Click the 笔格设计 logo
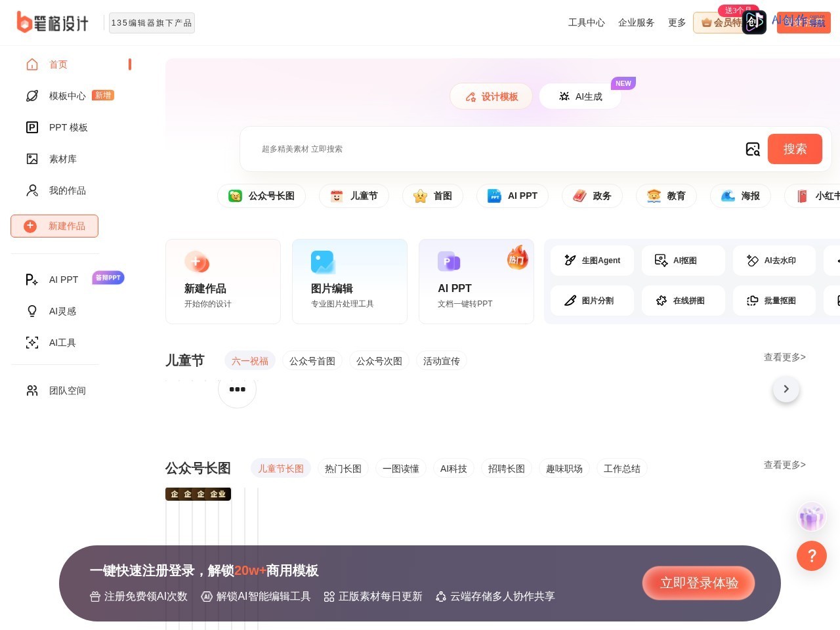This screenshot has width=840, height=630. (52, 22)
